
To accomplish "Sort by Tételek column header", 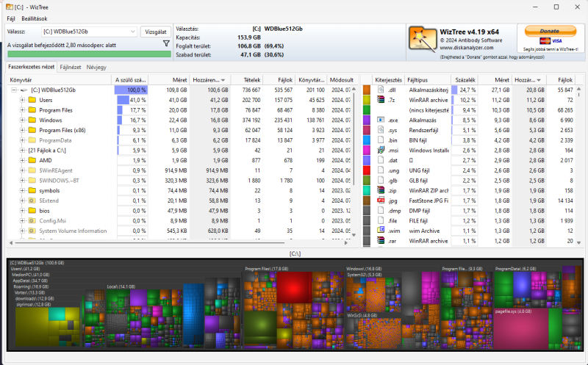I will pos(247,80).
